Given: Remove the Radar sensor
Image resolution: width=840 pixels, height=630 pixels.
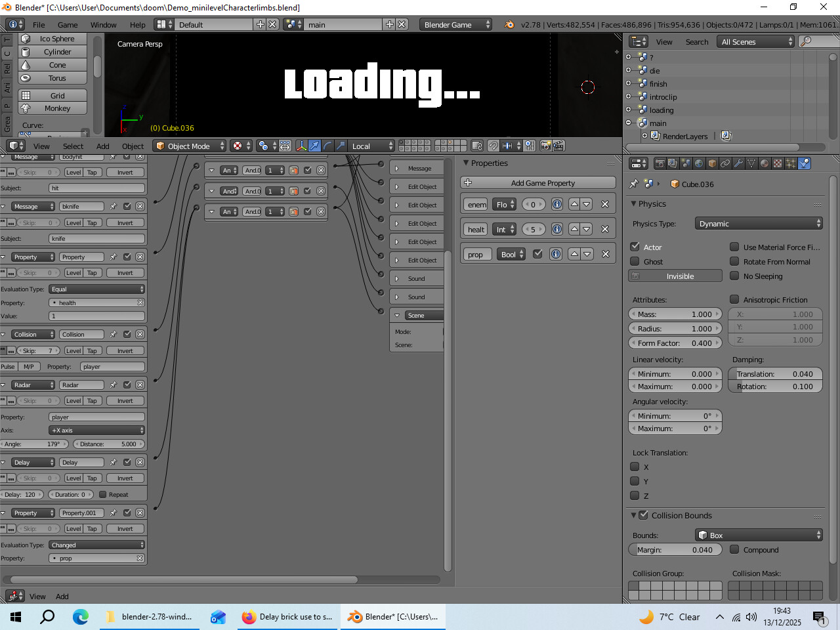Looking at the screenshot, I should tap(140, 385).
